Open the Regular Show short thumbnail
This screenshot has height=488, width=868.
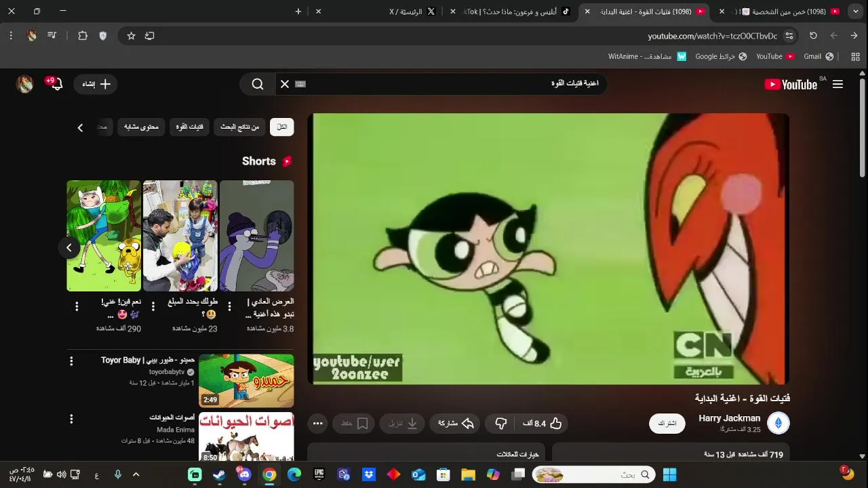click(x=257, y=236)
